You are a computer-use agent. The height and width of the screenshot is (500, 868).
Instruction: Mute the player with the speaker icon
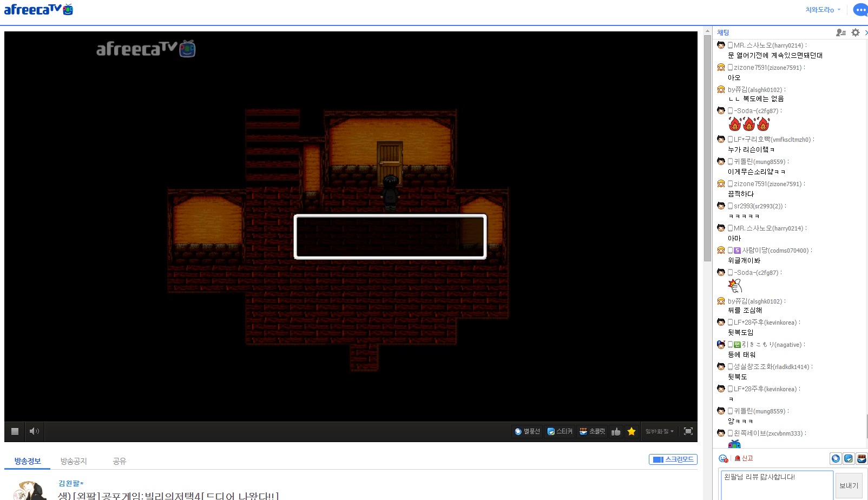pyautogui.click(x=34, y=431)
